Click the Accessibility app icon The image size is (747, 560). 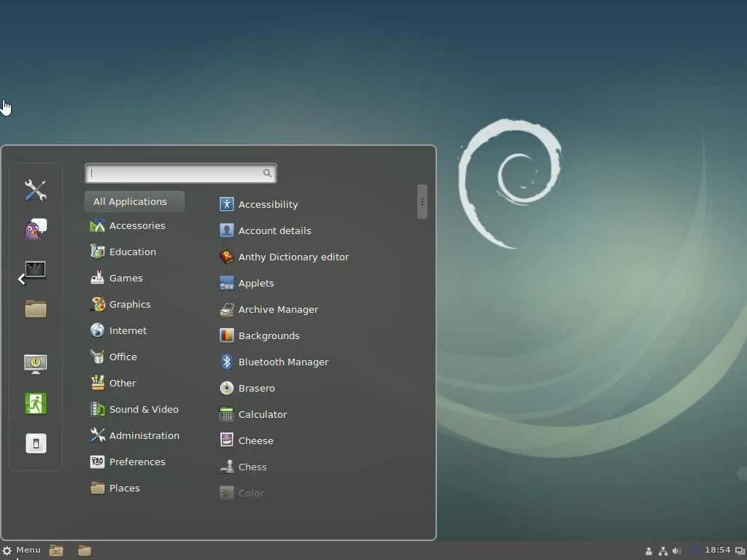click(227, 204)
